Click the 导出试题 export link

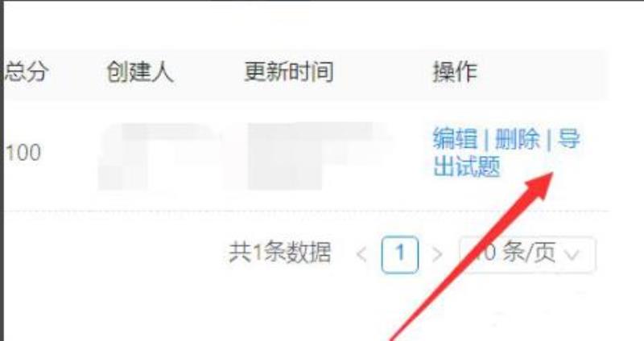(507, 153)
